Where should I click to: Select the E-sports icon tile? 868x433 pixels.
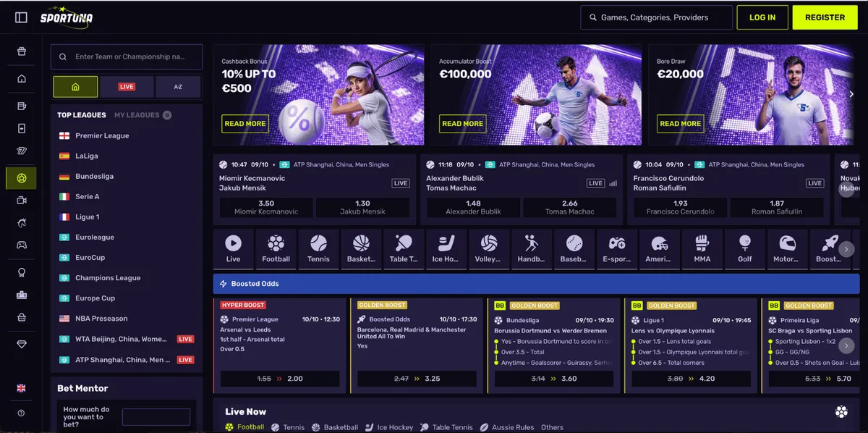click(617, 249)
